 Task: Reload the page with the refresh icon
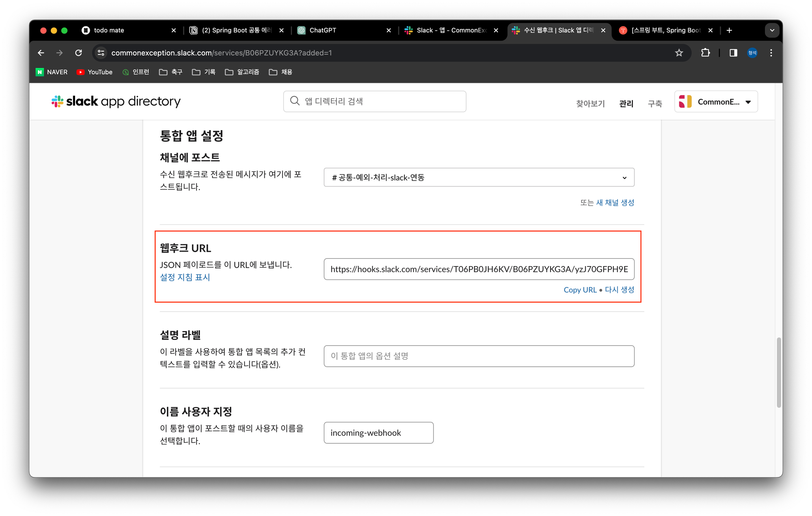point(79,53)
